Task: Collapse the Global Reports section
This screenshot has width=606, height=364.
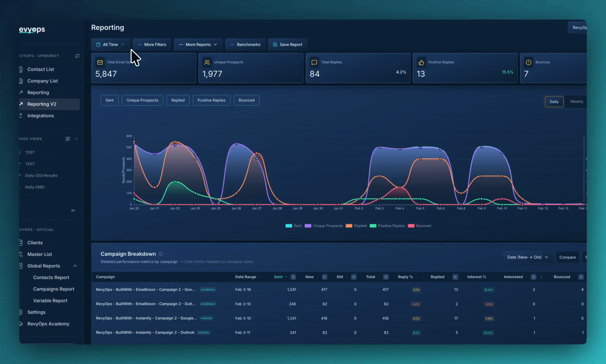Action: 75,266
